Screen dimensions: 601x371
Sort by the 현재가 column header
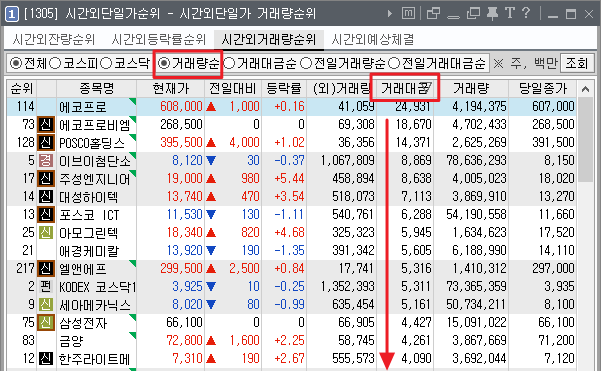tap(171, 89)
